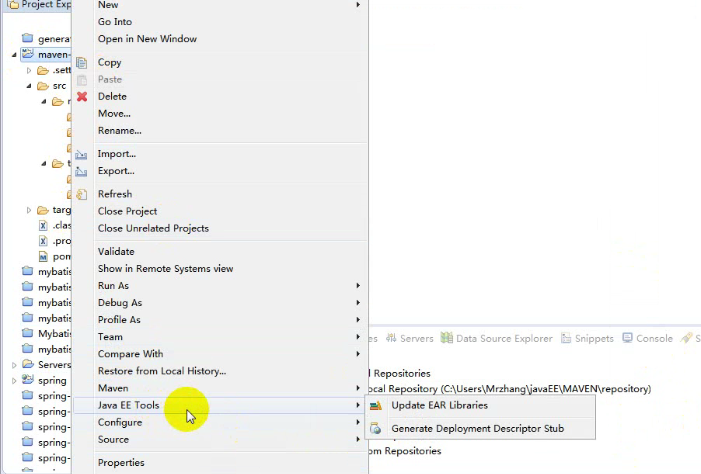The width and height of the screenshot is (701, 474).
Task: Click the Mybati project folder icon
Action: point(28,333)
